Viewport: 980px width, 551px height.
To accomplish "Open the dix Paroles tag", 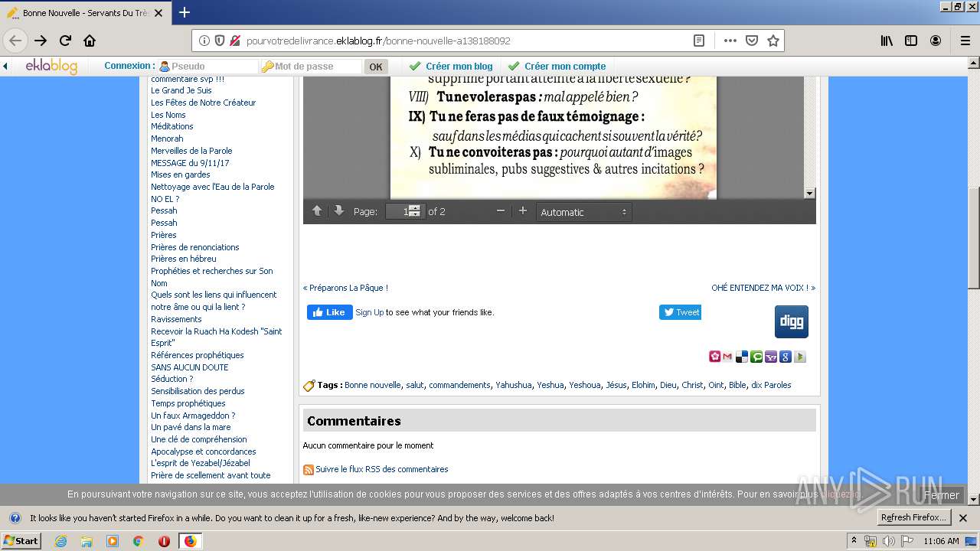I will point(771,385).
